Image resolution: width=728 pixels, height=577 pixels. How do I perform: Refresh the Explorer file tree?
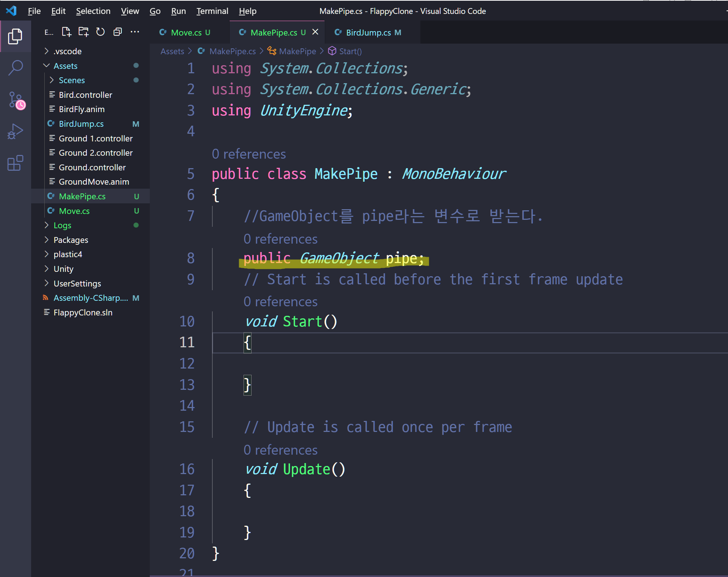(100, 32)
